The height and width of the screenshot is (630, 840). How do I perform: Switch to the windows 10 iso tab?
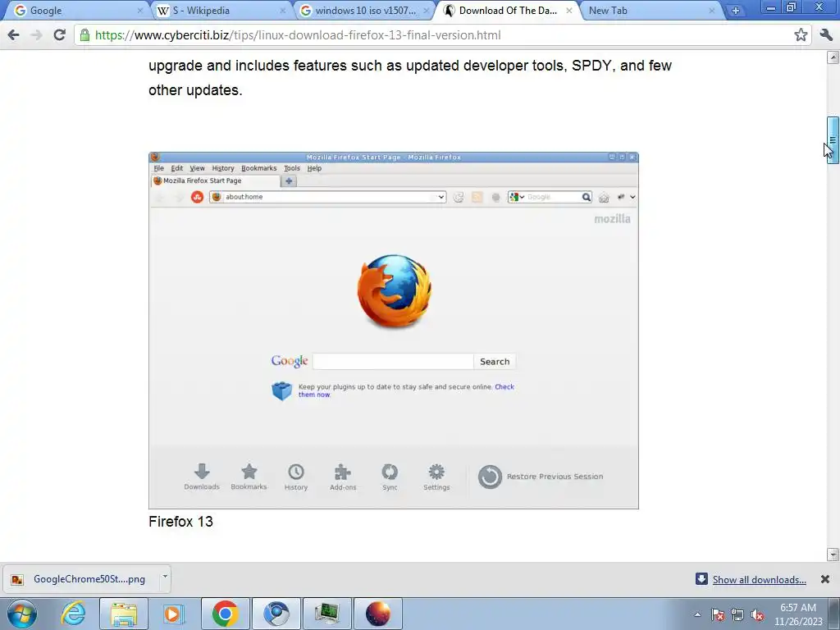(x=364, y=10)
